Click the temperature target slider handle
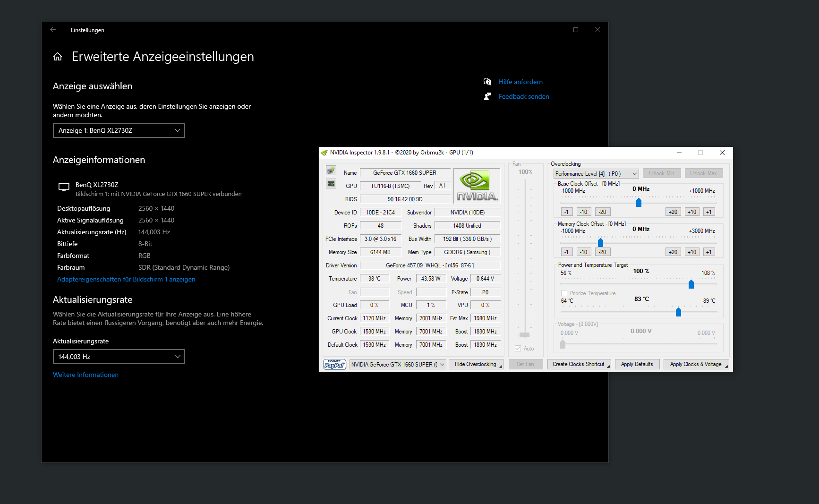Image resolution: width=819 pixels, height=504 pixels. [678, 312]
